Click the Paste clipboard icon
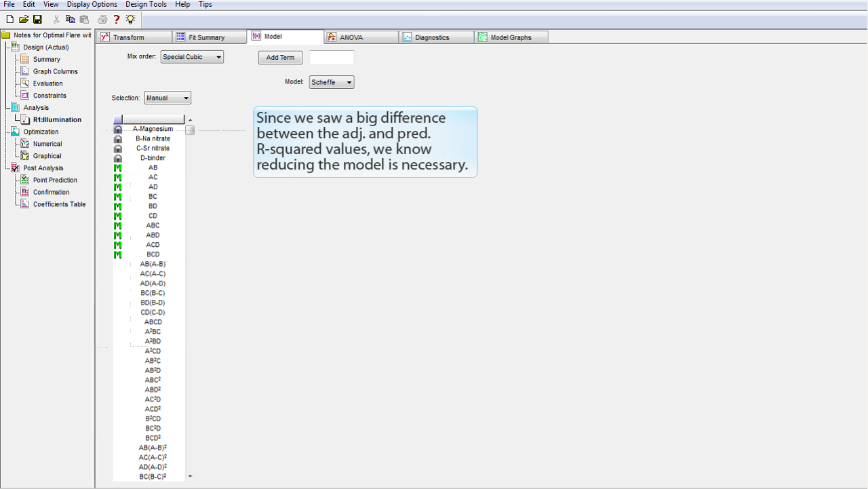This screenshot has height=489, width=868. 84,20
